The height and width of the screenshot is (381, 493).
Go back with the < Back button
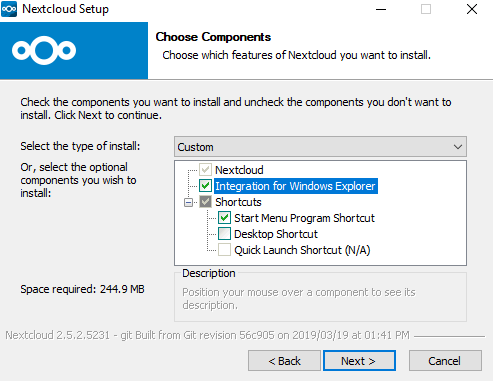(284, 361)
